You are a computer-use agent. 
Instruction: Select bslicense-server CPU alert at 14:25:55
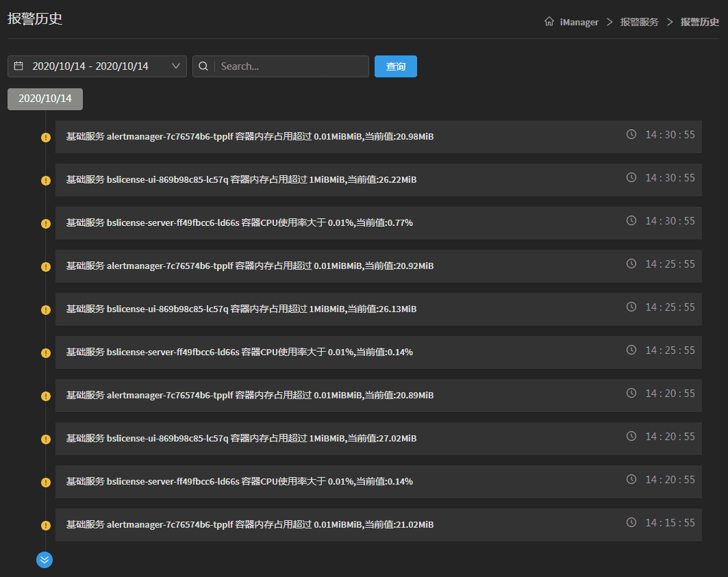pos(378,352)
